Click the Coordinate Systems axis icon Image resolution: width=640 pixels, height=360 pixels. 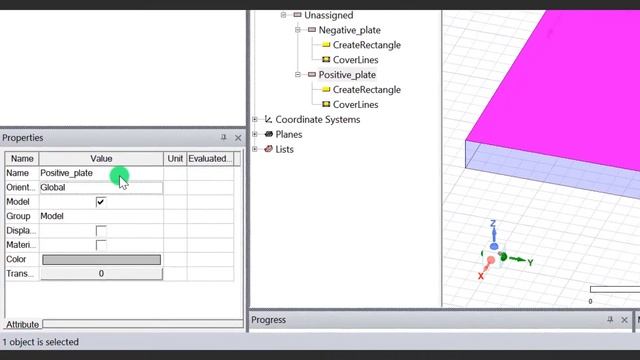coord(268,119)
